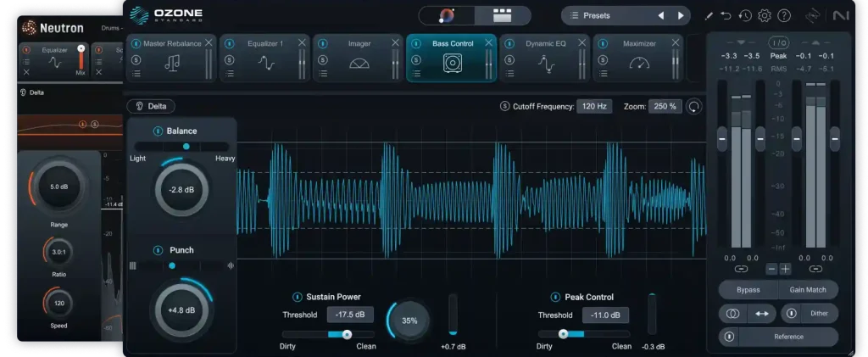Image resolution: width=868 pixels, height=357 pixels.
Task: Switch to the module chain view icon
Action: click(x=502, y=15)
